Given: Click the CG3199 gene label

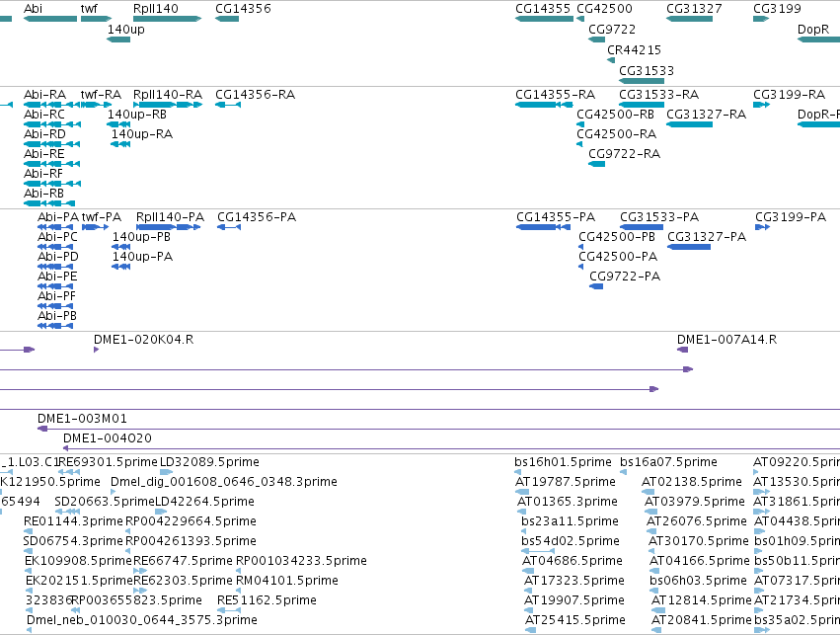Looking at the screenshot, I should 778,9.
